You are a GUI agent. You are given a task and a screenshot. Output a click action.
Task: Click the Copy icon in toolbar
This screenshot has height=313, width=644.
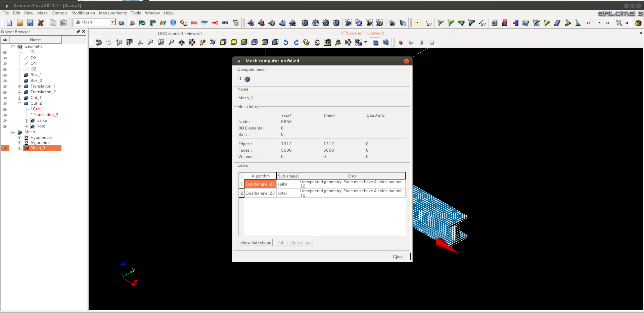(x=53, y=23)
